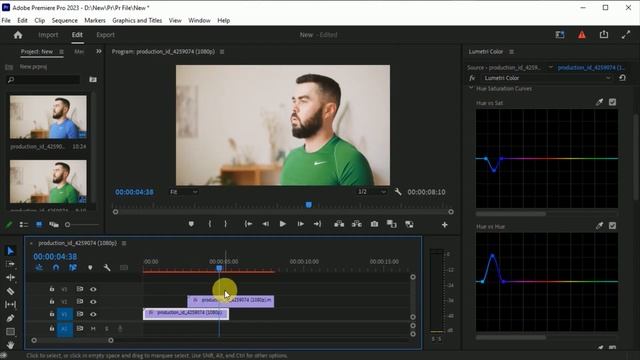Toggle Hue vs Sat curve checkbox
Viewport: 640px width, 360px height.
pyautogui.click(x=612, y=102)
